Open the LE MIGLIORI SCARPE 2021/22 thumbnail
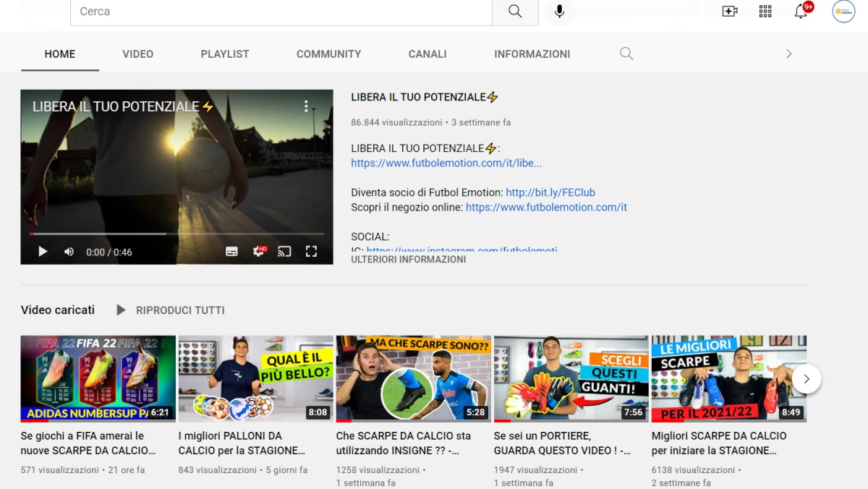The image size is (868, 489). (729, 378)
